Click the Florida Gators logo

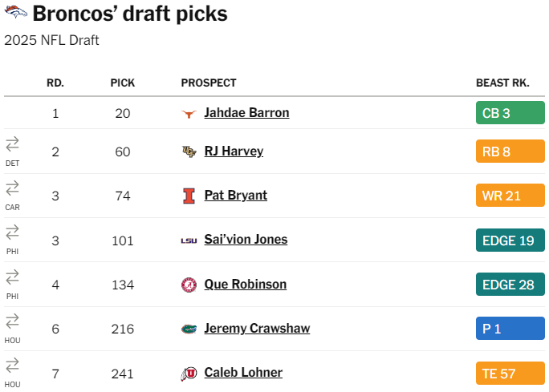pyautogui.click(x=189, y=329)
